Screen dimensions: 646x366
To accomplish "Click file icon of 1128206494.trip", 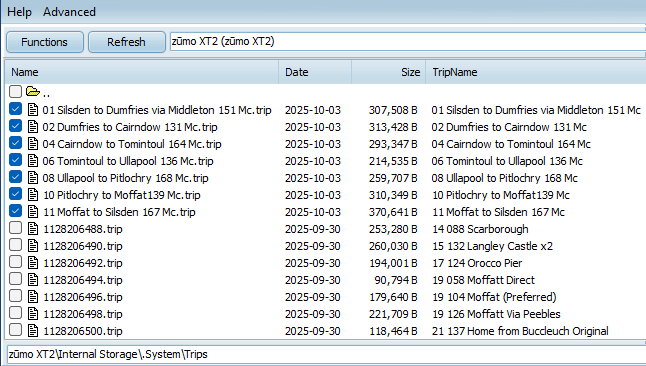I will pyautogui.click(x=33, y=279).
